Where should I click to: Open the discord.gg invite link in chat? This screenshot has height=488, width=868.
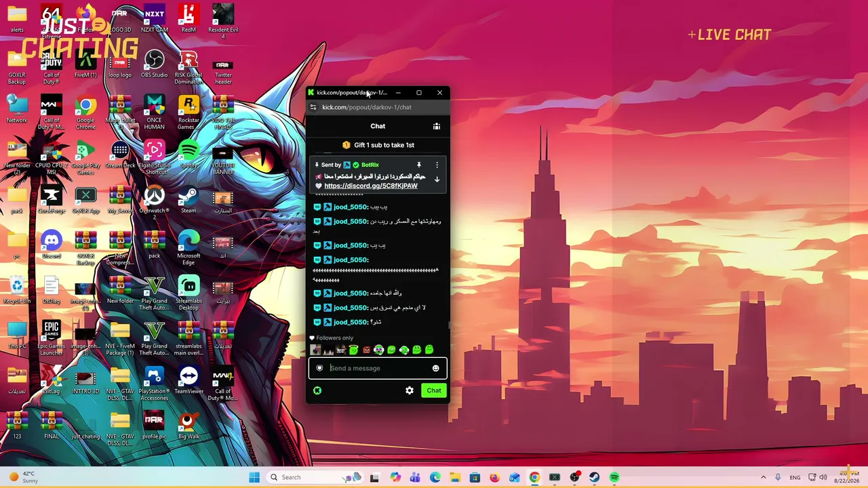(x=371, y=186)
